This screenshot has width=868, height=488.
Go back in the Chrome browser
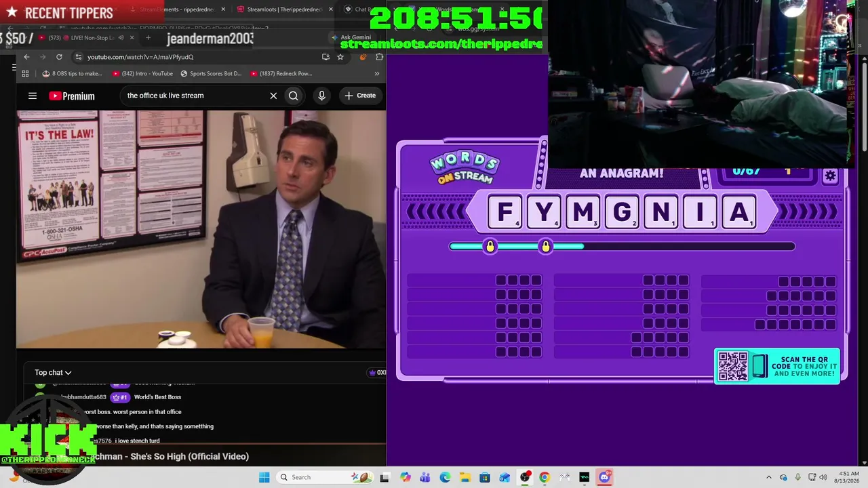point(26,57)
